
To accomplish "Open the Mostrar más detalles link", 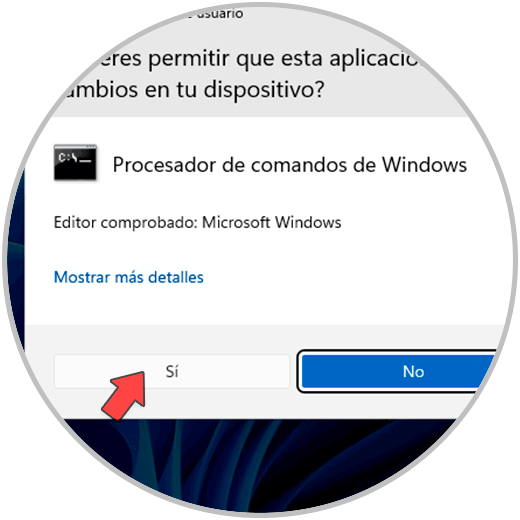I will click(129, 277).
